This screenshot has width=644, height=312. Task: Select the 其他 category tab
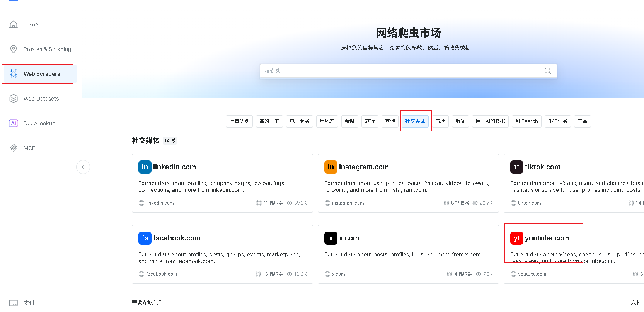[390, 121]
